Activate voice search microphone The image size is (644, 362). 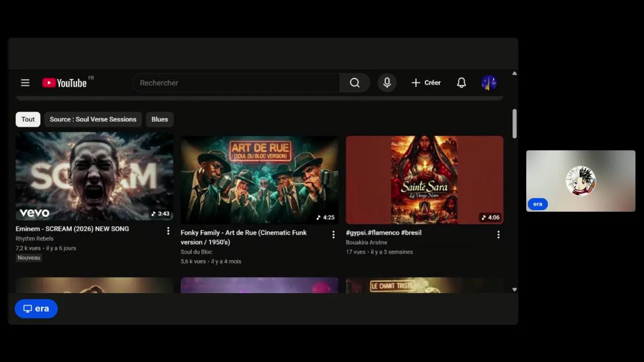click(387, 83)
